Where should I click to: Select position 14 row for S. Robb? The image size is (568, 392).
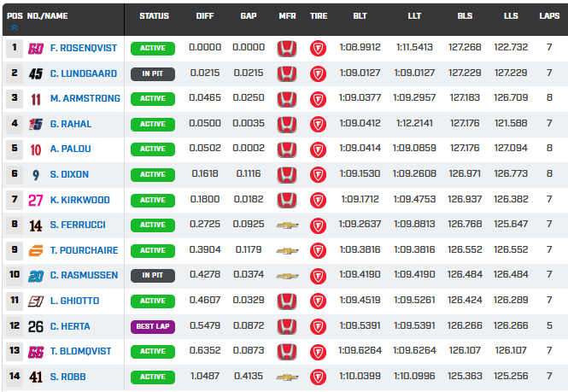tap(15, 377)
